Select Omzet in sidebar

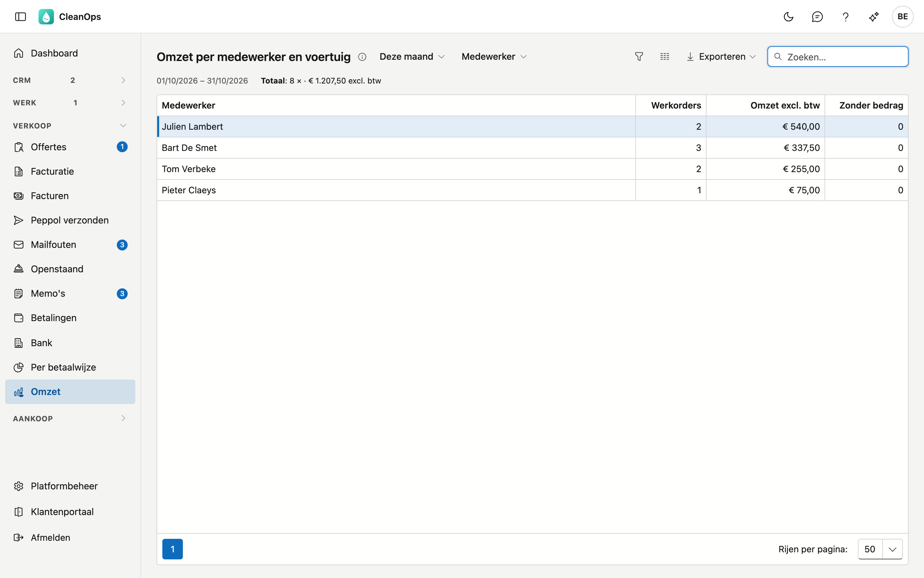[x=70, y=392]
